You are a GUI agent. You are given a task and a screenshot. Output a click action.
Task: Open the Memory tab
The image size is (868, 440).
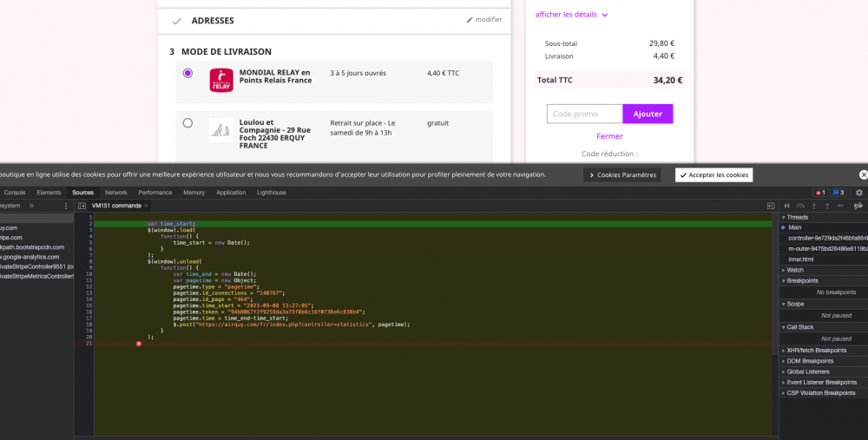pos(194,193)
